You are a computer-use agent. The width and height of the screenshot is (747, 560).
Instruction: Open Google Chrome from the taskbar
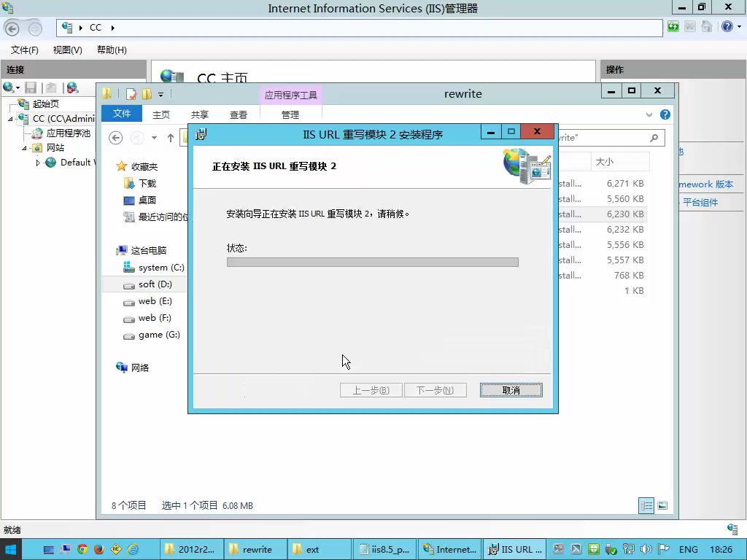[82, 550]
